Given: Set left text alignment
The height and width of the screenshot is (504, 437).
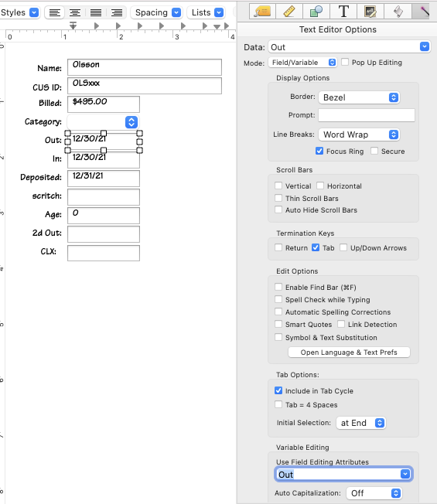Looking at the screenshot, I should tap(55, 12).
